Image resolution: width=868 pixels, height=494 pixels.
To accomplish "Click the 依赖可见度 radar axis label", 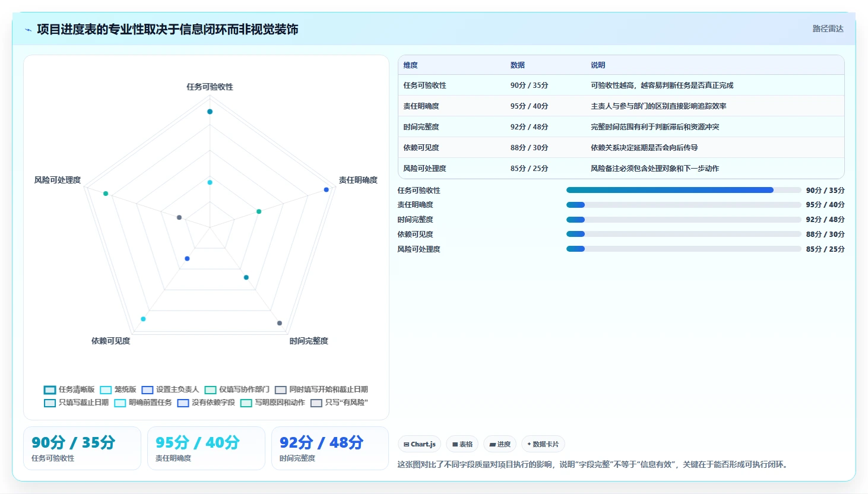I will pyautogui.click(x=110, y=341).
